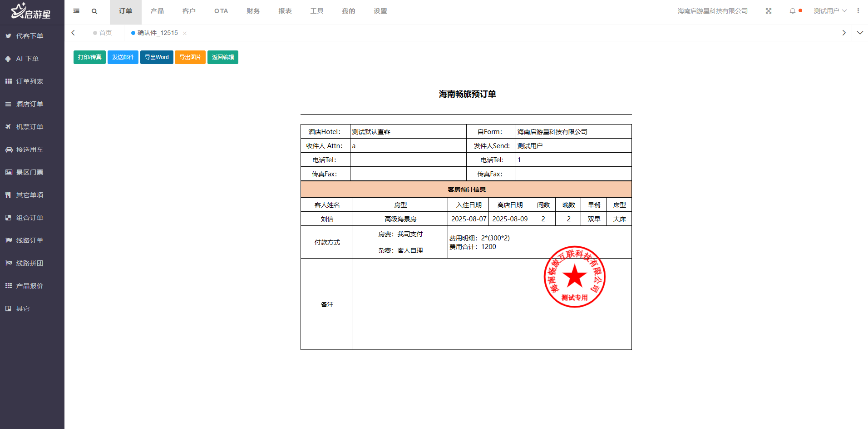Screen dimensions: 868x429
Task: Click the red company seal stamp
Action: [574, 277]
